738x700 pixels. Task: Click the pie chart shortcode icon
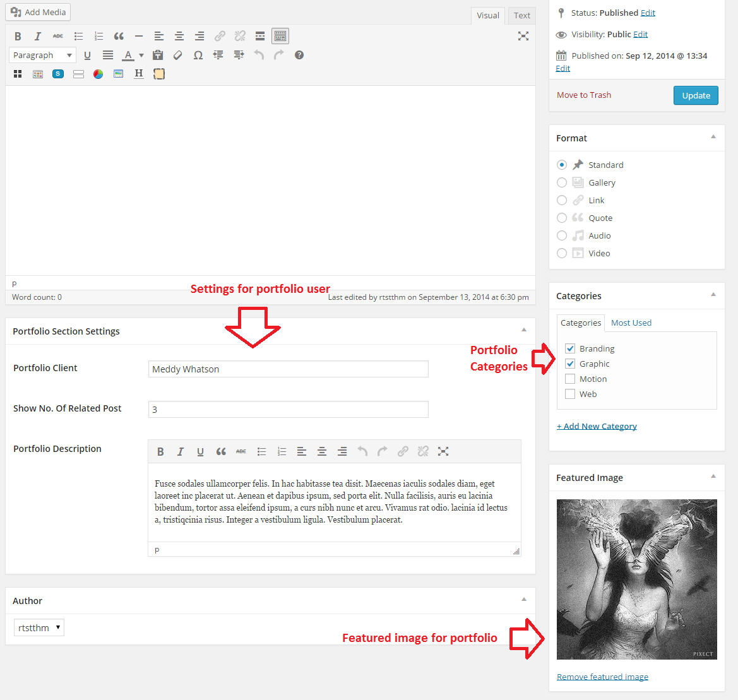[x=98, y=74]
